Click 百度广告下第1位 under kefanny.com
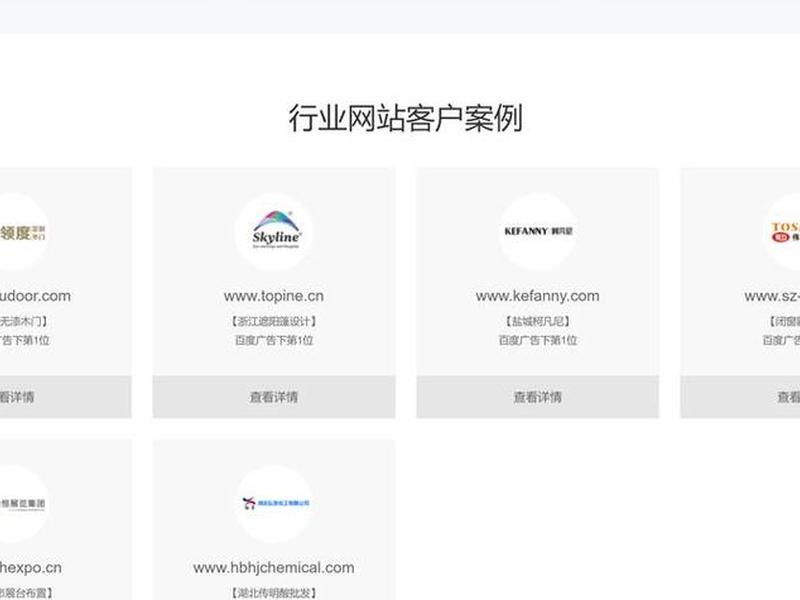The width and height of the screenshot is (800, 600). (538, 340)
